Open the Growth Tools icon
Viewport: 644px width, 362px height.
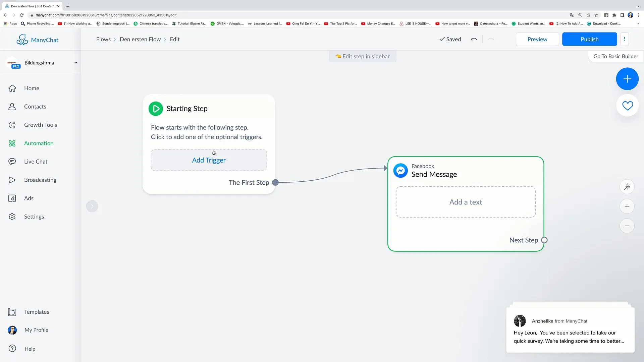click(x=12, y=125)
